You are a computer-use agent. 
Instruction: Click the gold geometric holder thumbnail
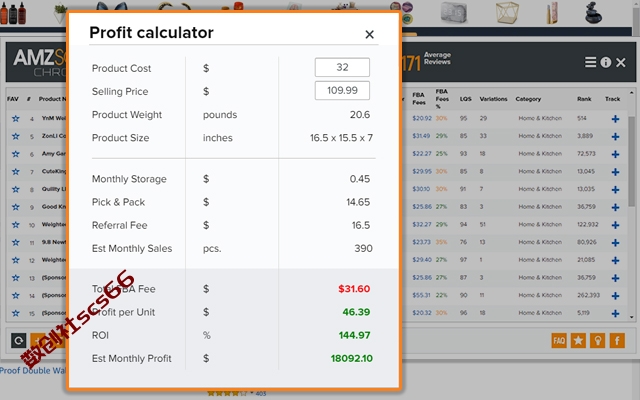pyautogui.click(x=507, y=12)
